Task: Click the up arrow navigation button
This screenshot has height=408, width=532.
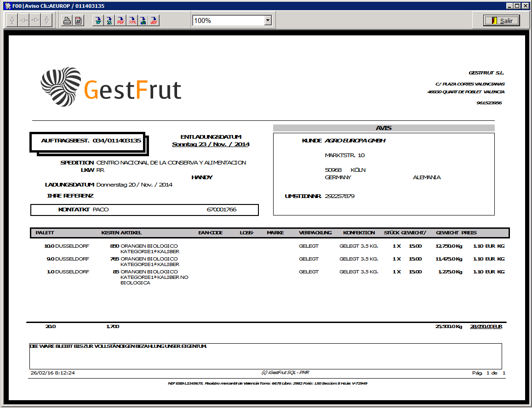Action: pyautogui.click(x=12, y=21)
